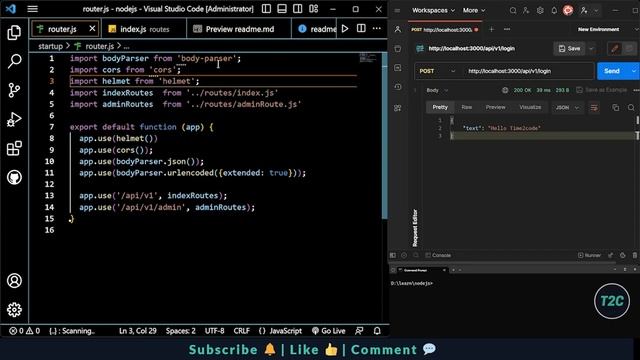Screen dimensions: 640x360
Task: Open the Source Control view
Action: (14, 90)
